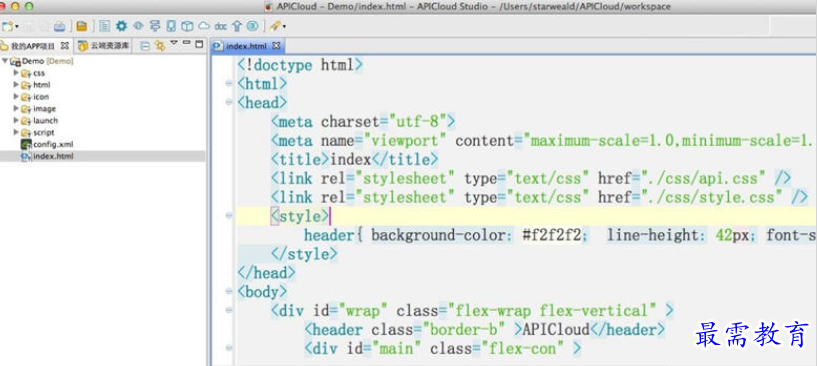This screenshot has width=817, height=366.
Task: Click the New project wizard icon
Action: point(7,26)
